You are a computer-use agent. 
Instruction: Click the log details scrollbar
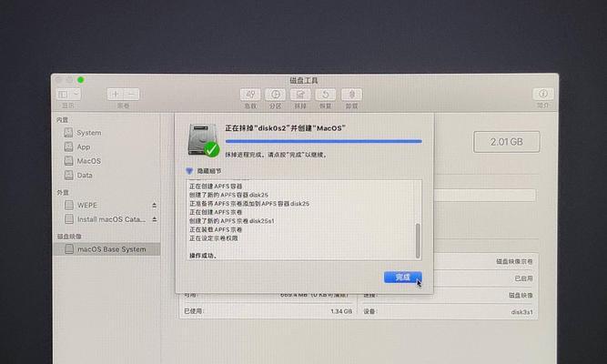pos(418,240)
